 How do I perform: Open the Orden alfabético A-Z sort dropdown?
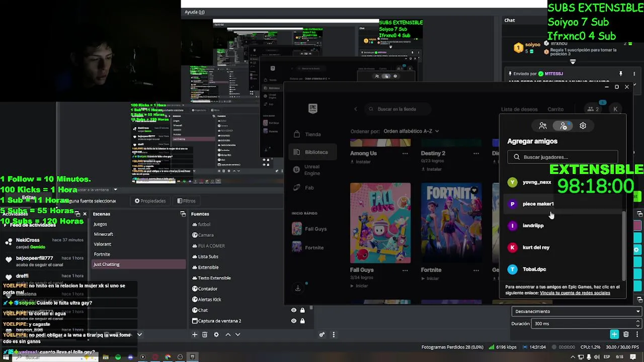pos(411,131)
